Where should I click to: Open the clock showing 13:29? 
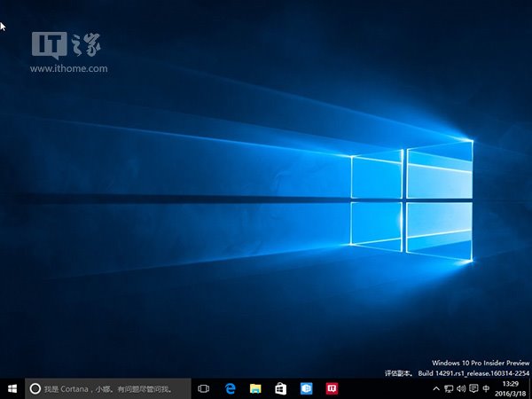pyautogui.click(x=511, y=384)
